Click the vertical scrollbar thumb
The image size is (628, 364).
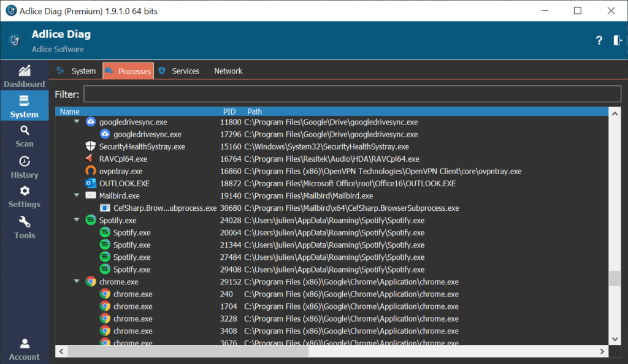pos(615,278)
